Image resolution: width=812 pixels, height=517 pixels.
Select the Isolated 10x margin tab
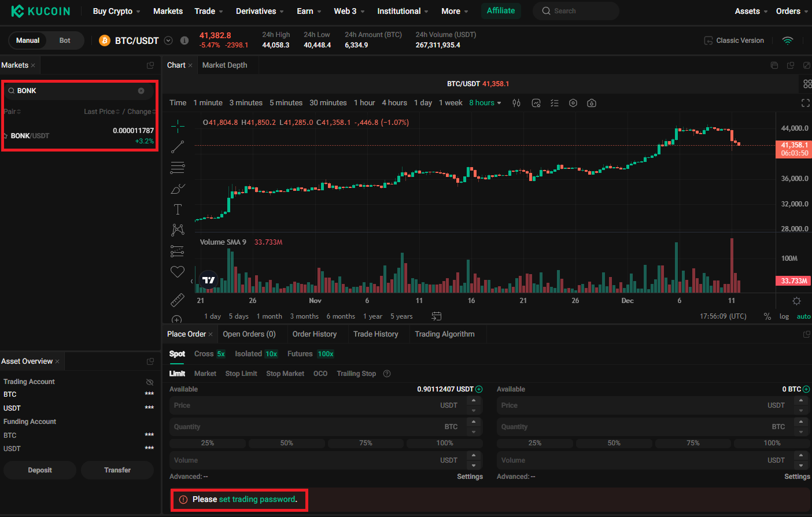click(256, 354)
